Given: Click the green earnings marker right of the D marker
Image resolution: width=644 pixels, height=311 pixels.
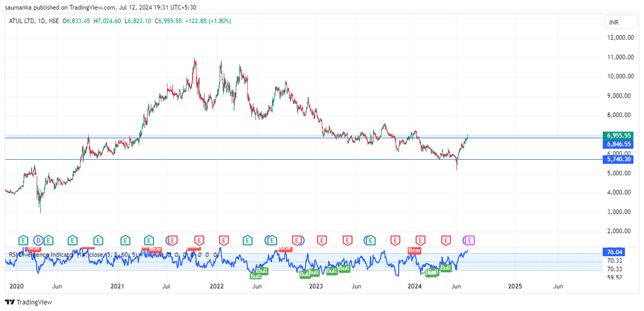Looking at the screenshot, I should tap(48, 240).
